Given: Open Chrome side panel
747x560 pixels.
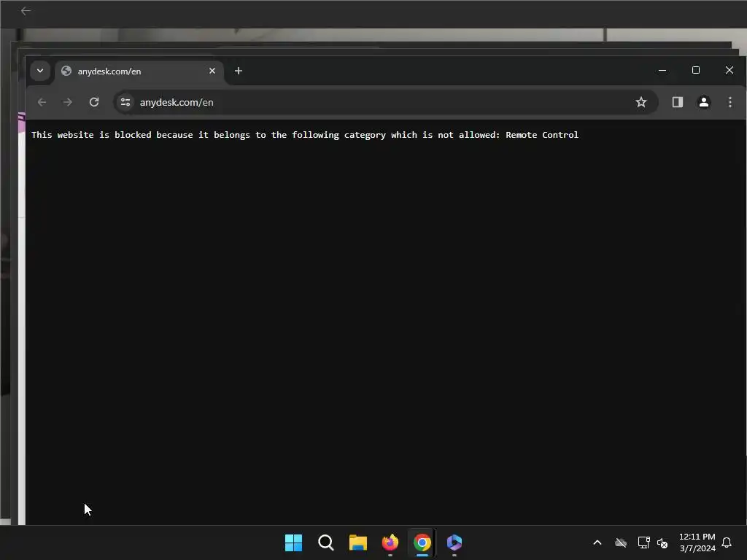Looking at the screenshot, I should (678, 102).
